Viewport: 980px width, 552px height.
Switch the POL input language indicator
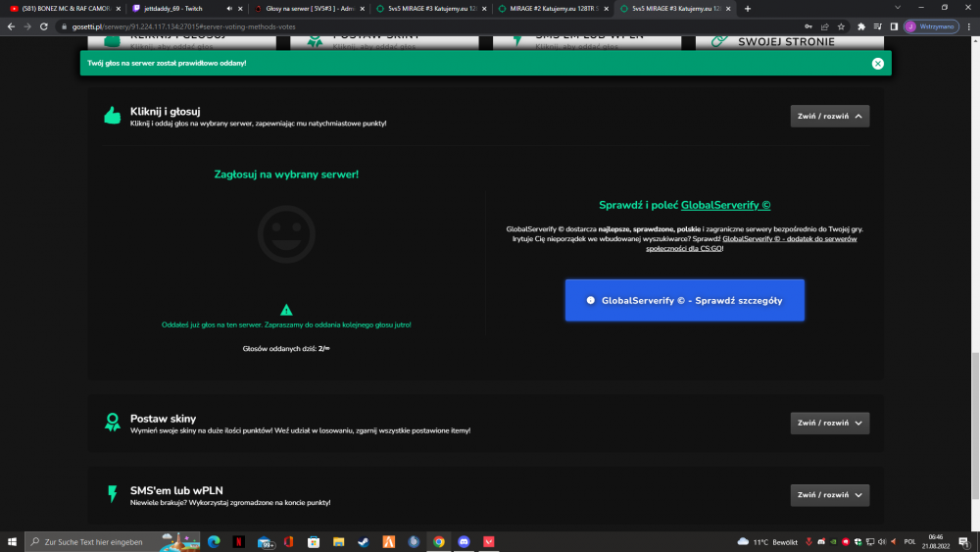910,542
